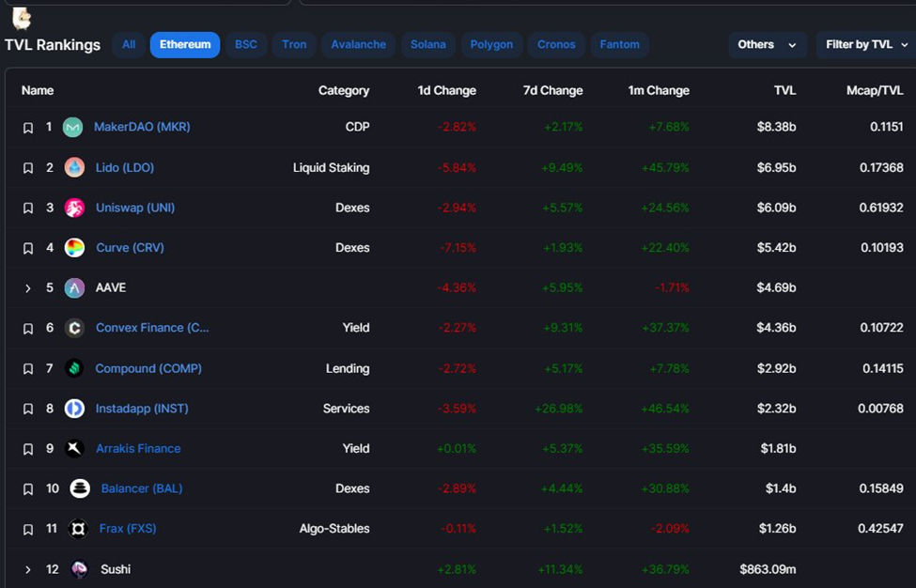916x588 pixels.
Task: Switch to the Tron chain tab
Action: point(294,45)
